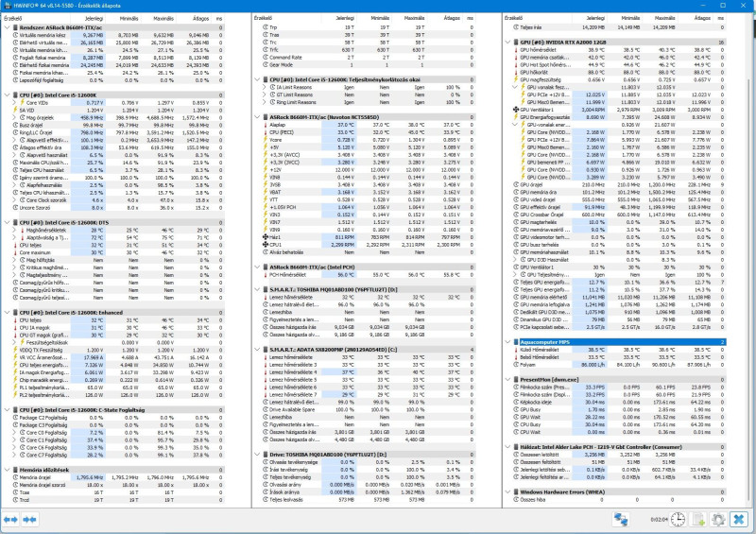Collapse Windows Hardware Errors (WHEA) group
This screenshot has width=756, height=534.
(x=508, y=492)
